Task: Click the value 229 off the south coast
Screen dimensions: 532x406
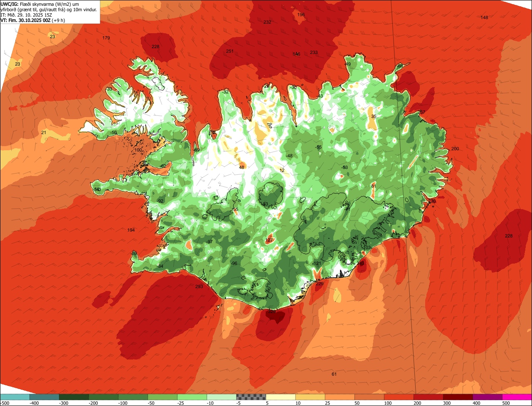Action: 320,284
